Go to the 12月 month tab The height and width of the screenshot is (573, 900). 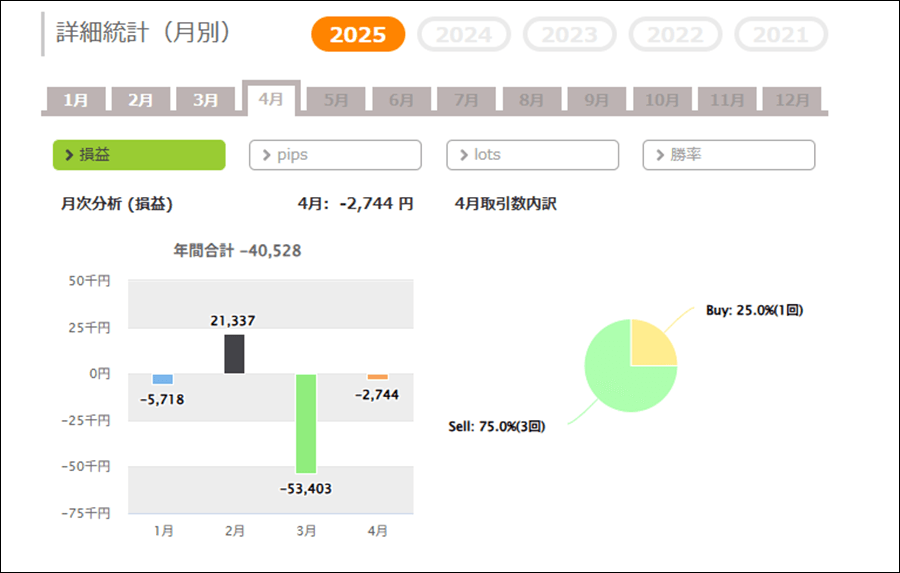pyautogui.click(x=792, y=100)
